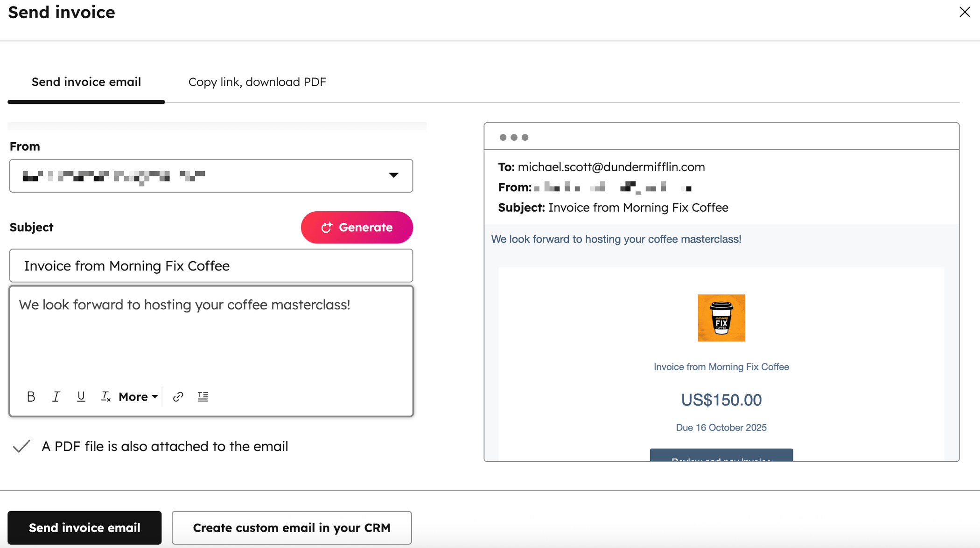Image resolution: width=980 pixels, height=548 pixels.
Task: Apply underline formatting in the email body
Action: click(x=81, y=396)
